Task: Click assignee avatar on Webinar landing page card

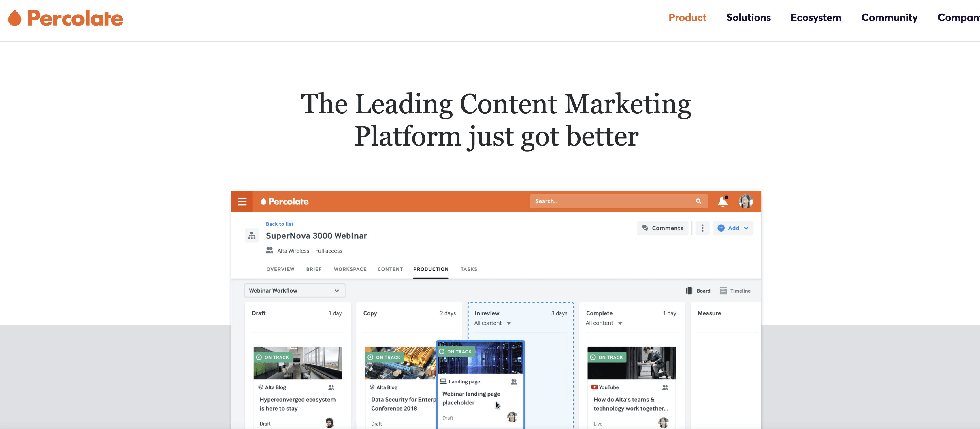Action: (512, 417)
